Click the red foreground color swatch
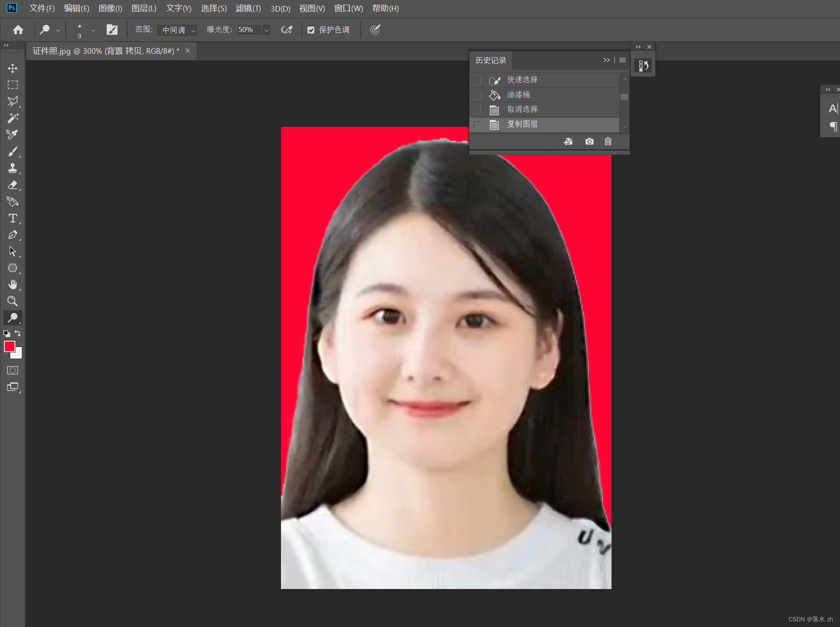 9,346
